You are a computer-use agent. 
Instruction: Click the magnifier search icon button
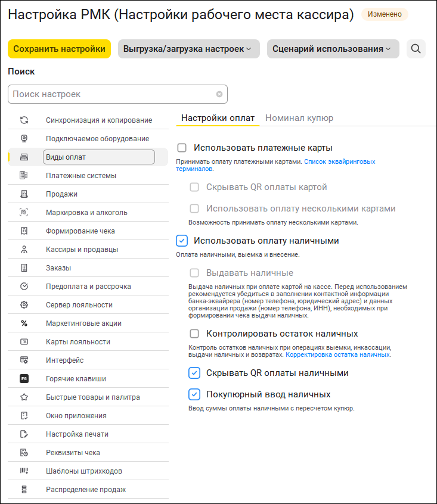coord(416,49)
